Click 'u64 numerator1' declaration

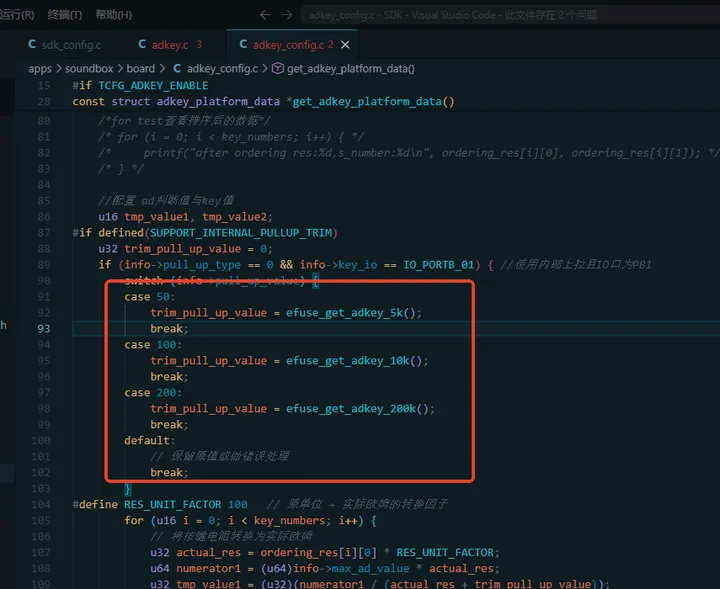tap(195, 569)
